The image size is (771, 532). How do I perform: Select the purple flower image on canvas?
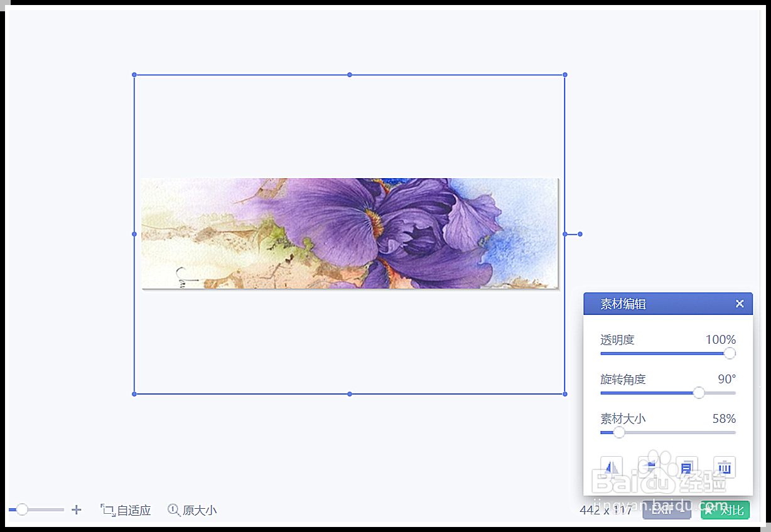pos(350,233)
